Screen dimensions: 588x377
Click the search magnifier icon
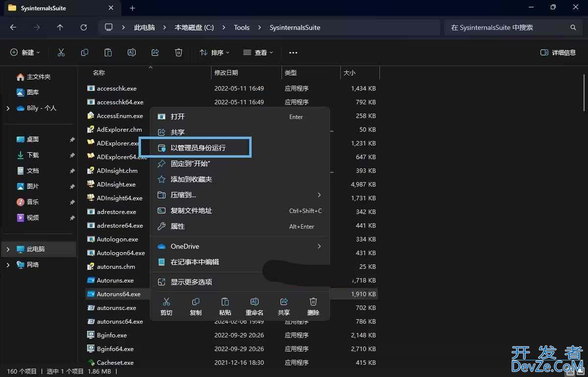573,27
